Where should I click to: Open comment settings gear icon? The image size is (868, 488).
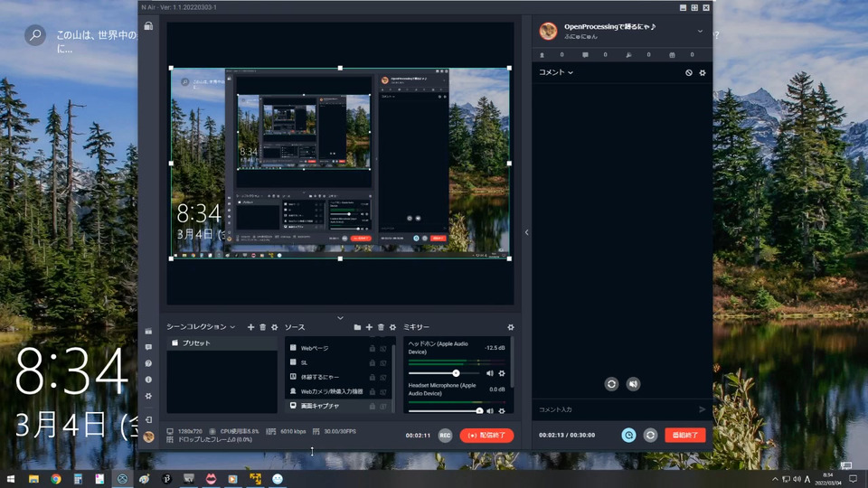click(x=703, y=72)
